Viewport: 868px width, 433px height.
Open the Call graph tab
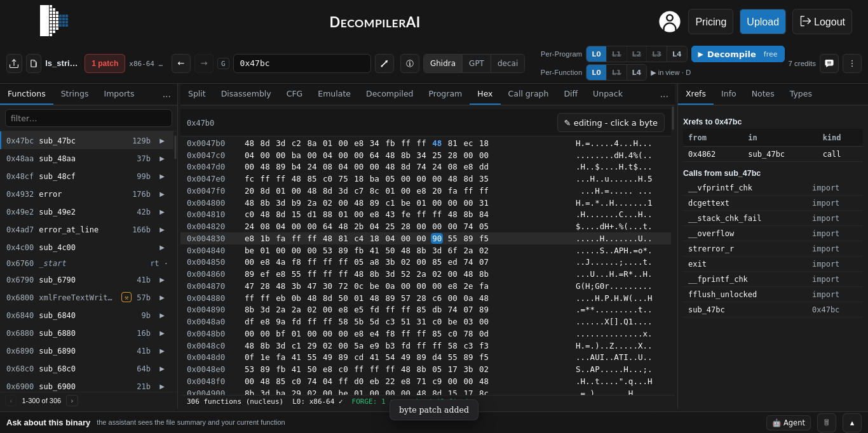pyautogui.click(x=528, y=94)
